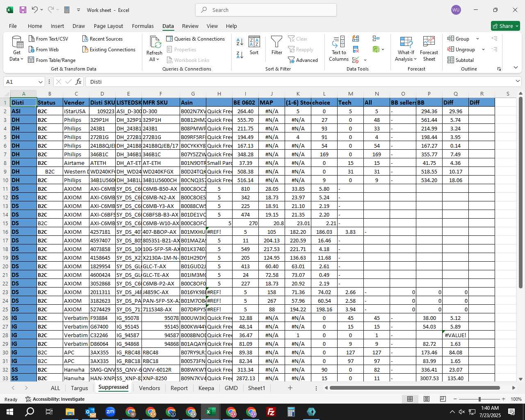The width and height of the screenshot is (525, 420).
Task: Switch to the Insert tab
Action: (x=57, y=26)
